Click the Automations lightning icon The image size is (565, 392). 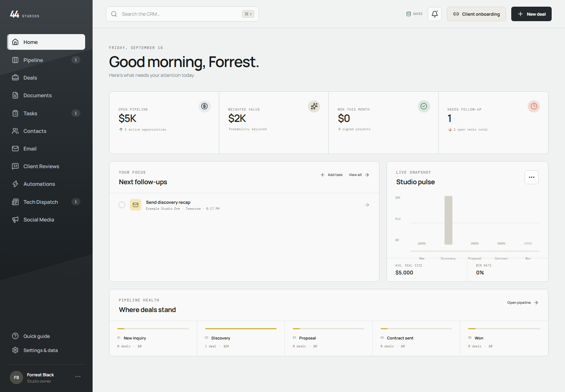(15, 184)
